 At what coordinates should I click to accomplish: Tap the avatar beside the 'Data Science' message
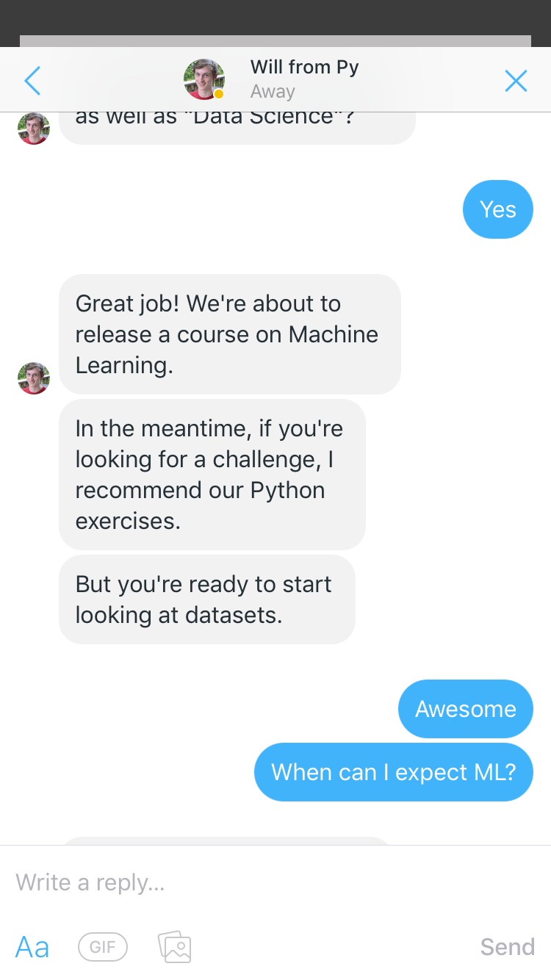coord(34,129)
